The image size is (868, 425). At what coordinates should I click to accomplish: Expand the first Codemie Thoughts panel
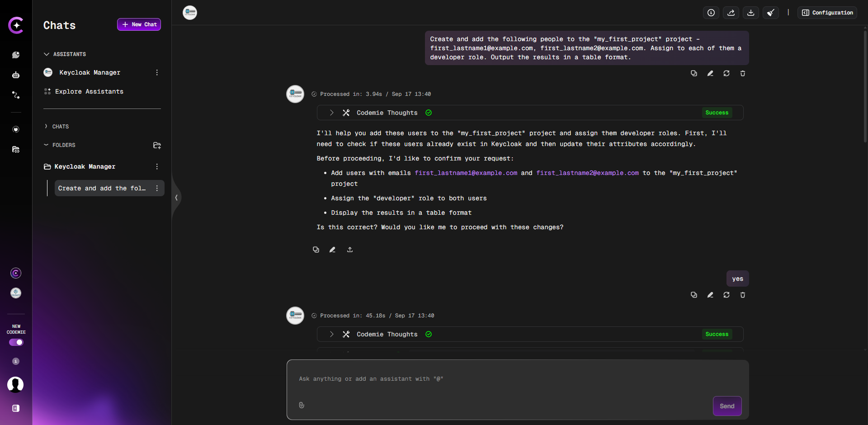point(331,113)
